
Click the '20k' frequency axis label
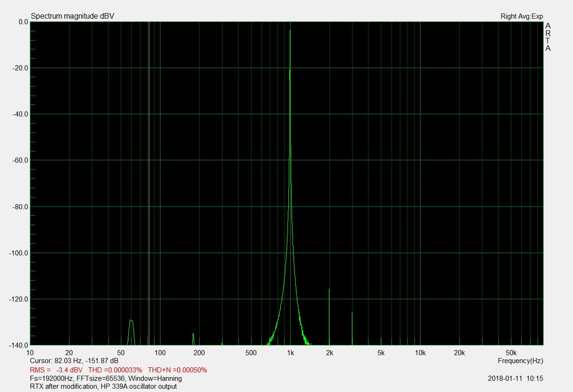460,353
